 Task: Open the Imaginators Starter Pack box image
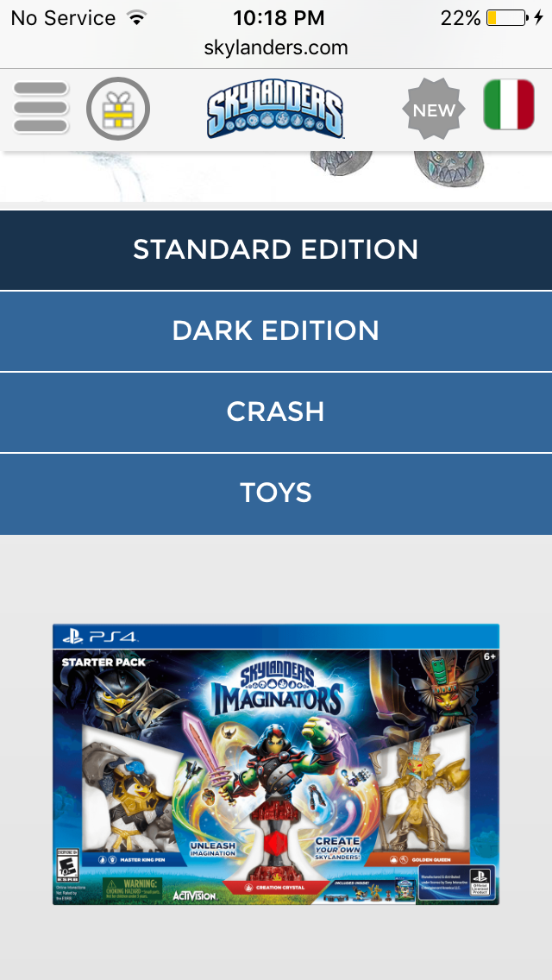click(276, 763)
